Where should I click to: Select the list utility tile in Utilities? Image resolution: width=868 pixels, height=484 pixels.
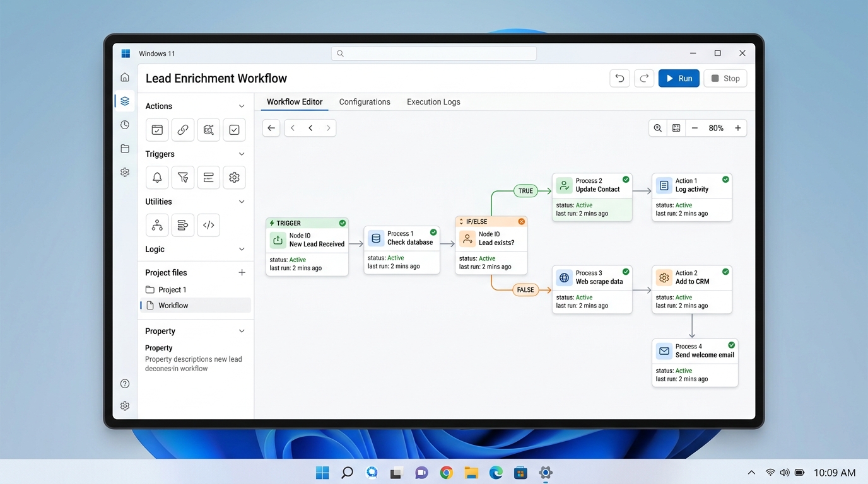(x=183, y=225)
